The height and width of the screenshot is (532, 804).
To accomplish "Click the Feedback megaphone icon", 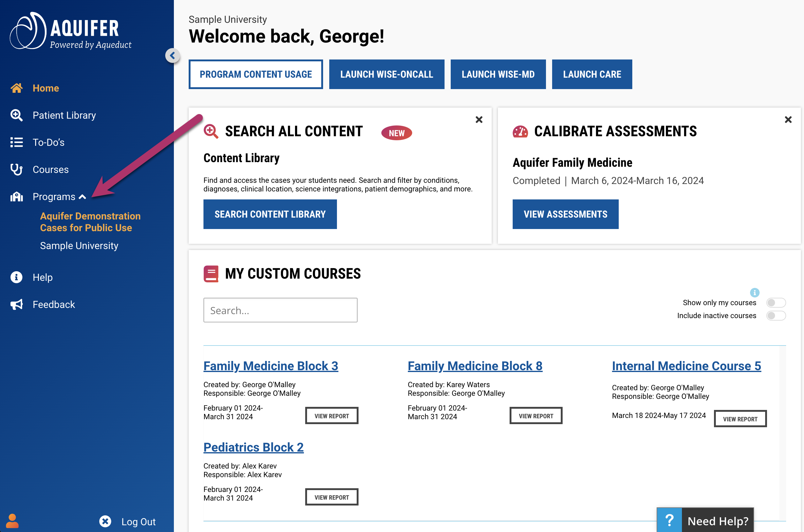I will [17, 304].
